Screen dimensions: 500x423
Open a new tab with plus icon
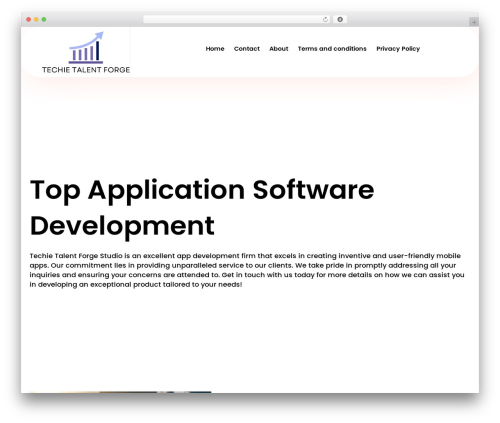(x=474, y=22)
